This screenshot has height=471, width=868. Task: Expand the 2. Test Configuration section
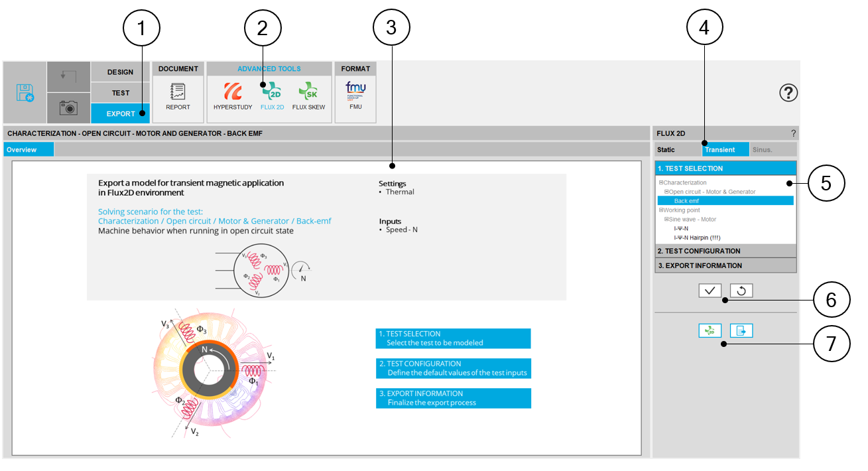point(725,251)
